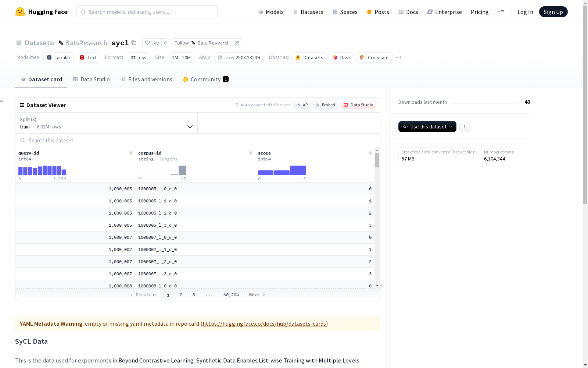Switch to the Data Studio tab
The height and width of the screenshot is (368, 588).
[x=92, y=79]
